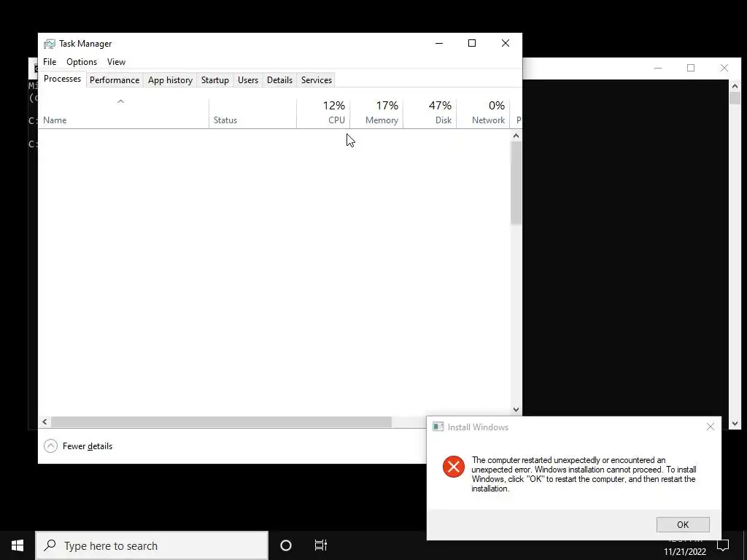This screenshot has height=560, width=747.
Task: Click Task Manager horizontal scrollbar thumb
Action: point(221,422)
